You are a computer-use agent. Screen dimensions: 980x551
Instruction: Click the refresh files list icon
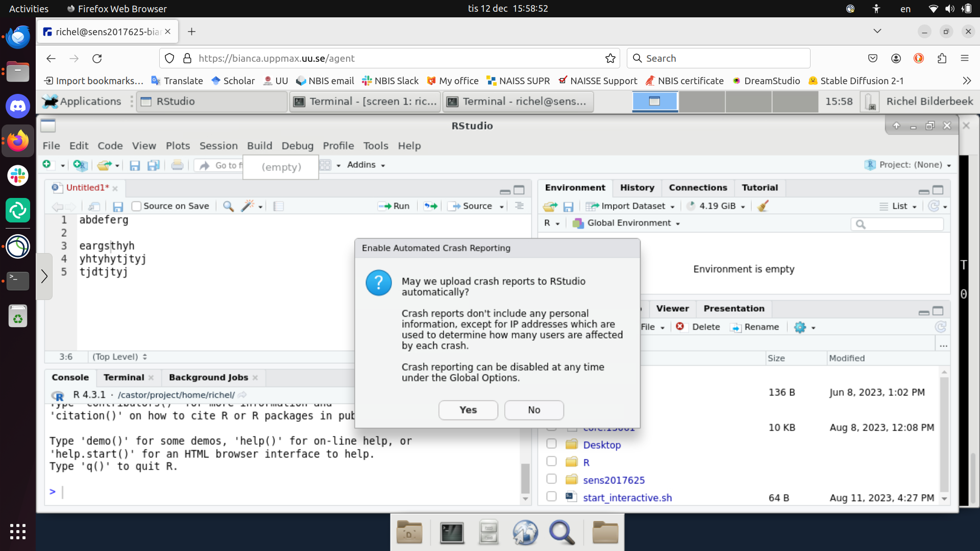[940, 327]
